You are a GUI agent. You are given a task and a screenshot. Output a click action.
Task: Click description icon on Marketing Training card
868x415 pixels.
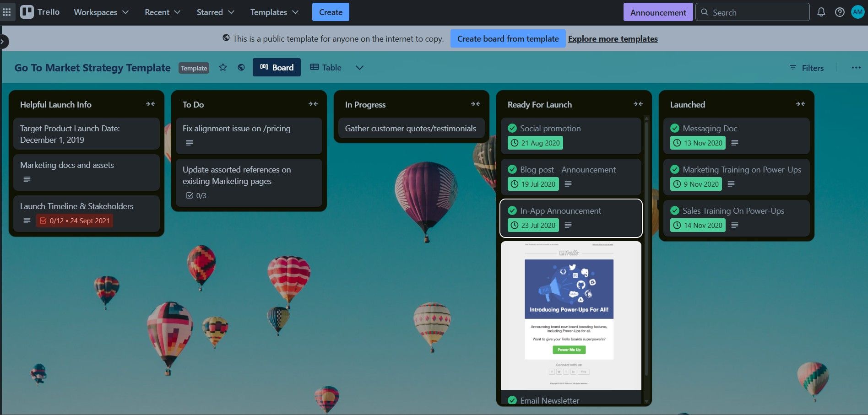pos(731,184)
